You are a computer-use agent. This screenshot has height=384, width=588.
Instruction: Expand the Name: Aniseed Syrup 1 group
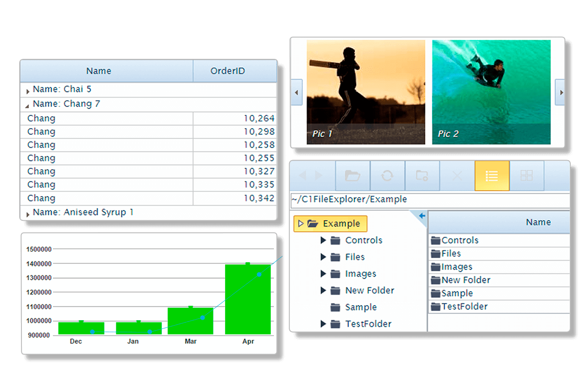point(28,214)
